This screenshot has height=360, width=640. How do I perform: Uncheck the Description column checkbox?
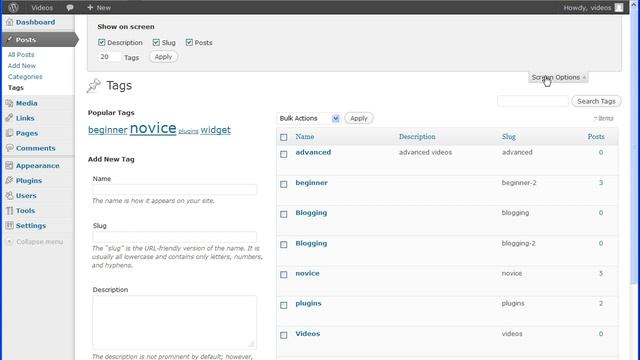(102, 42)
